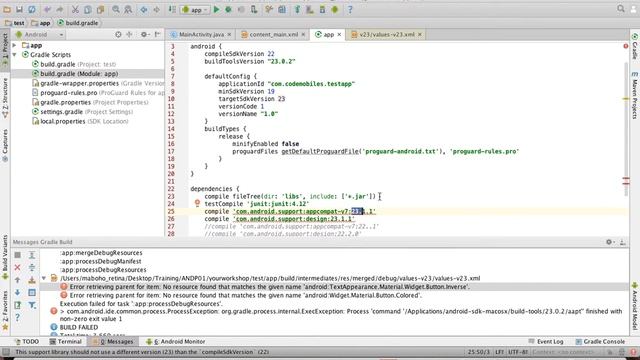Click Expand All icon in Messages panel
This screenshot has width=640, height=360.
pos(32,255)
